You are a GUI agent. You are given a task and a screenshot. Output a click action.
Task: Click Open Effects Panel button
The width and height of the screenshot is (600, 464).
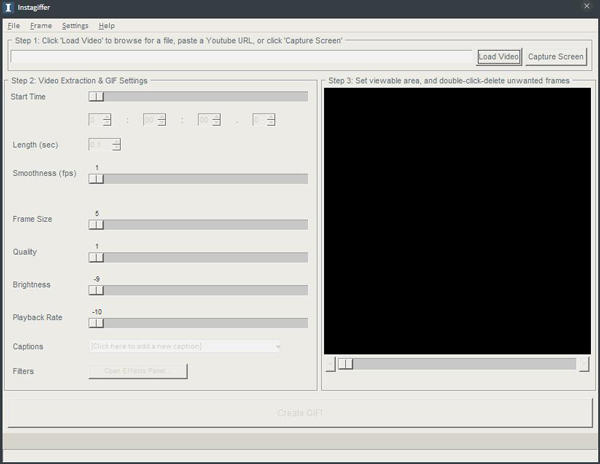coord(138,371)
